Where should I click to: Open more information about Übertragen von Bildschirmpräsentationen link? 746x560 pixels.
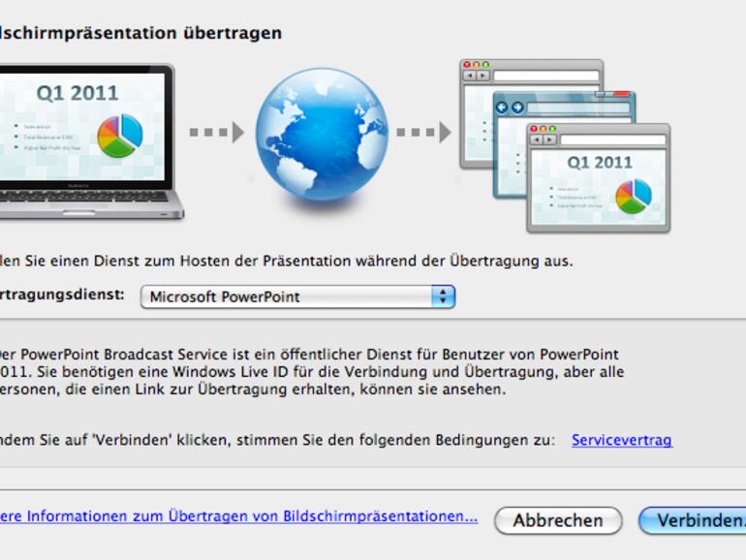click(x=238, y=516)
